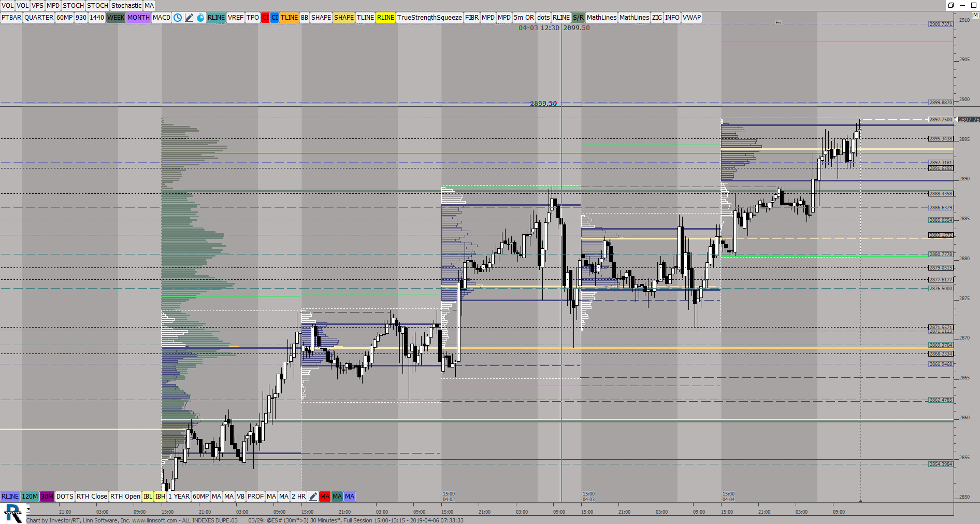Click the QUARTER button
The width and height of the screenshot is (980, 524).
click(x=39, y=18)
